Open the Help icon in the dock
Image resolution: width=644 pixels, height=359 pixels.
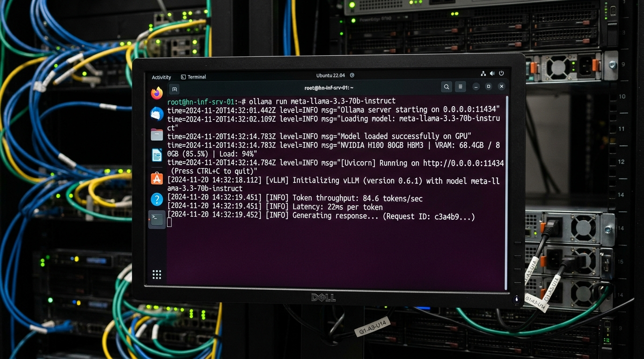157,199
